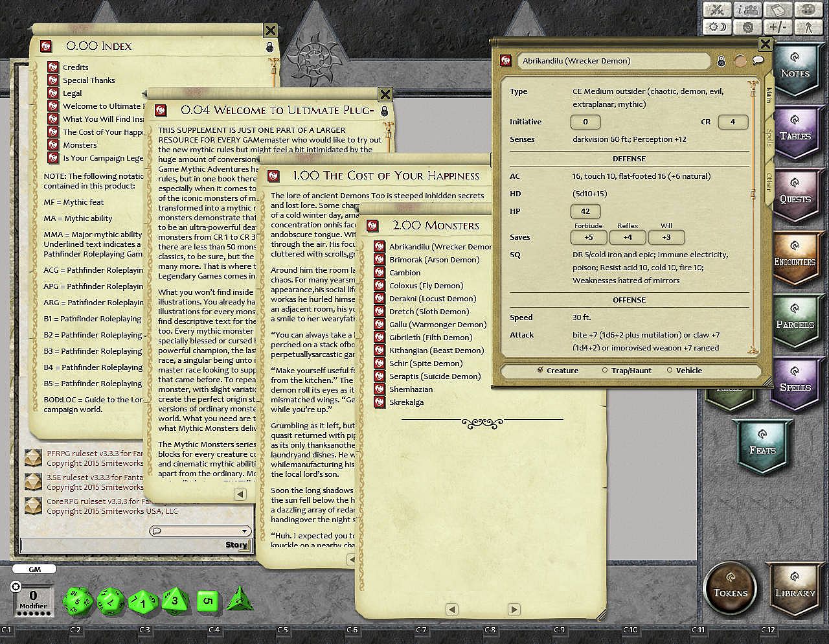Click the scrollbar on the Abrikandilu sheet

753,193
